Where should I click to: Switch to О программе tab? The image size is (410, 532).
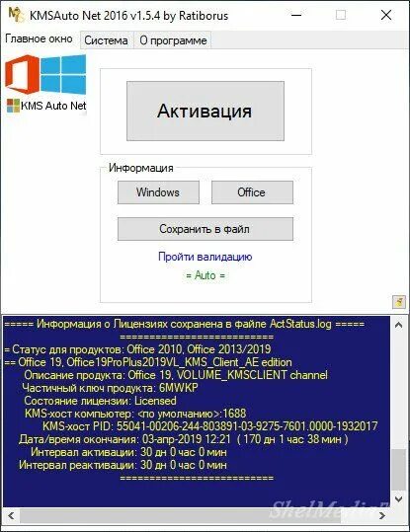click(173, 40)
